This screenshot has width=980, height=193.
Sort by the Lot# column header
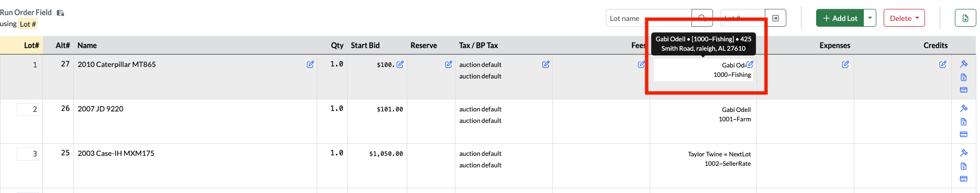[x=31, y=46]
